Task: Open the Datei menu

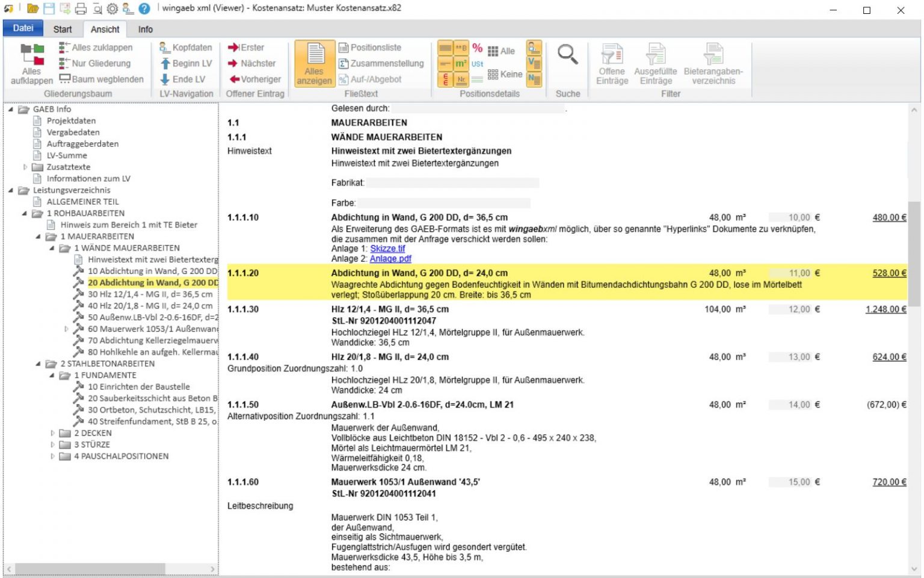Action: click(x=22, y=27)
